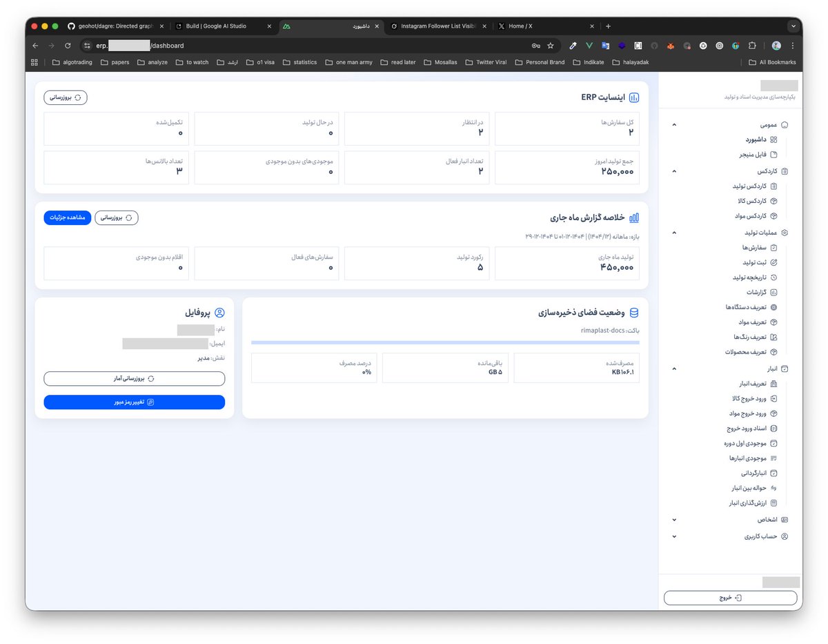Click the تاریخچه تولید clock icon
This screenshot has height=644, width=828.
click(x=773, y=277)
